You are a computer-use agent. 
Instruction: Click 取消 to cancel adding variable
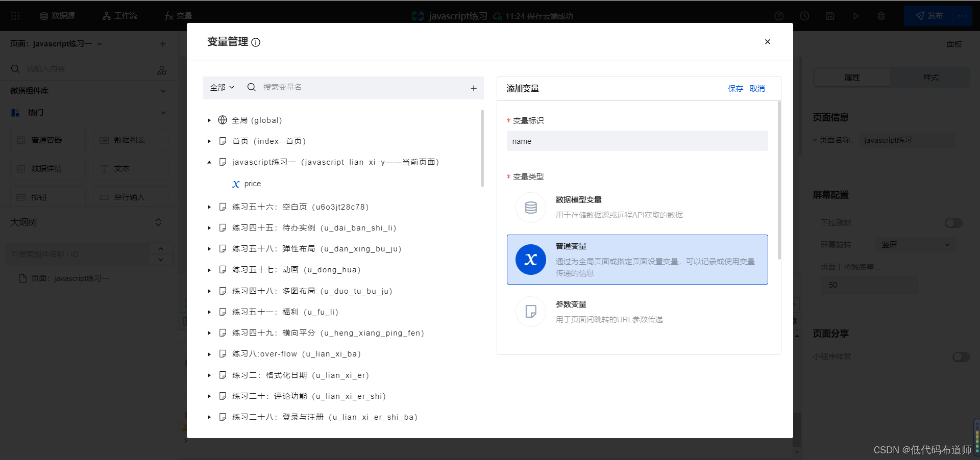[757, 88]
